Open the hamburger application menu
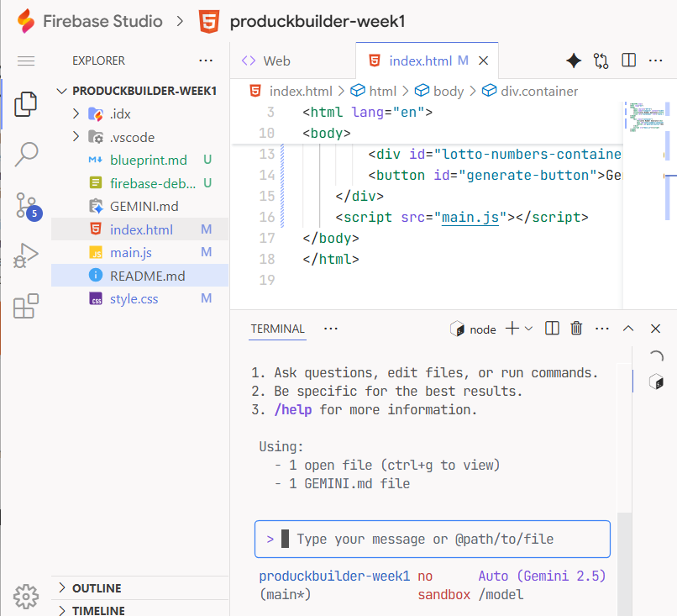The width and height of the screenshot is (677, 616). coord(26,61)
